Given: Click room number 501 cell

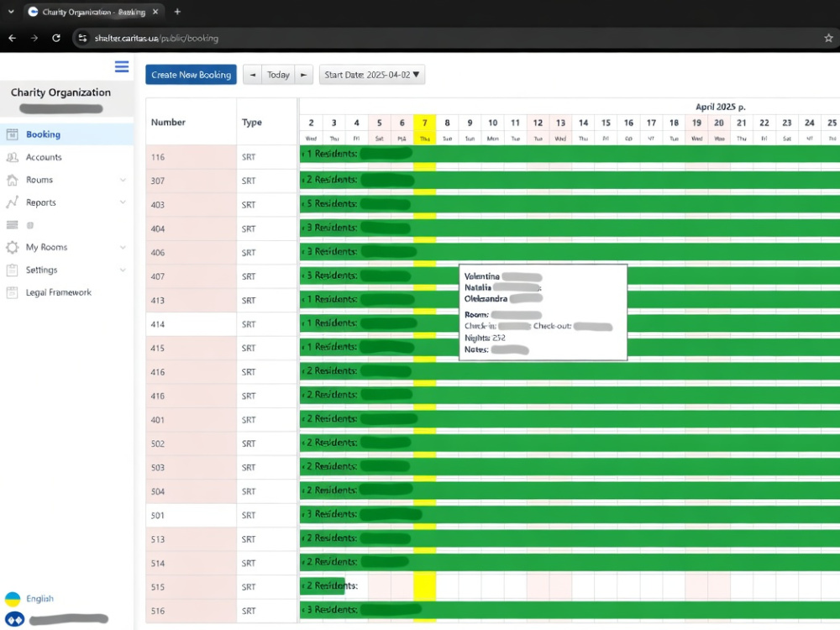Looking at the screenshot, I should pyautogui.click(x=191, y=516).
